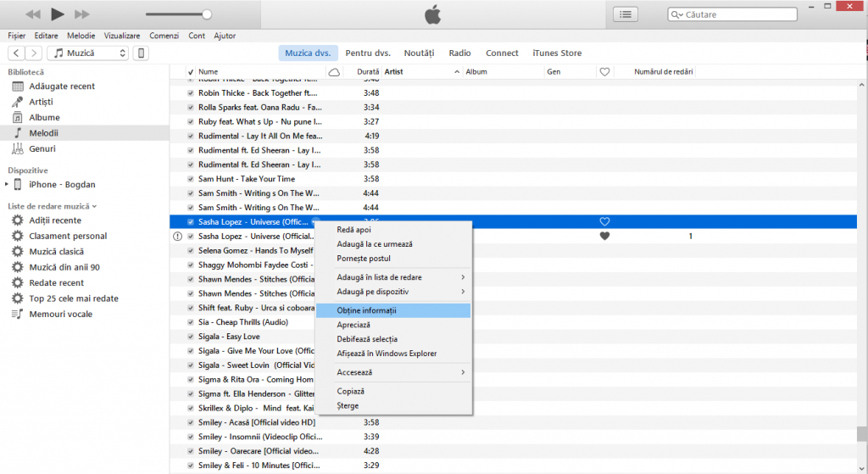Open the Up Next list icon
The image size is (868, 474).
click(626, 14)
